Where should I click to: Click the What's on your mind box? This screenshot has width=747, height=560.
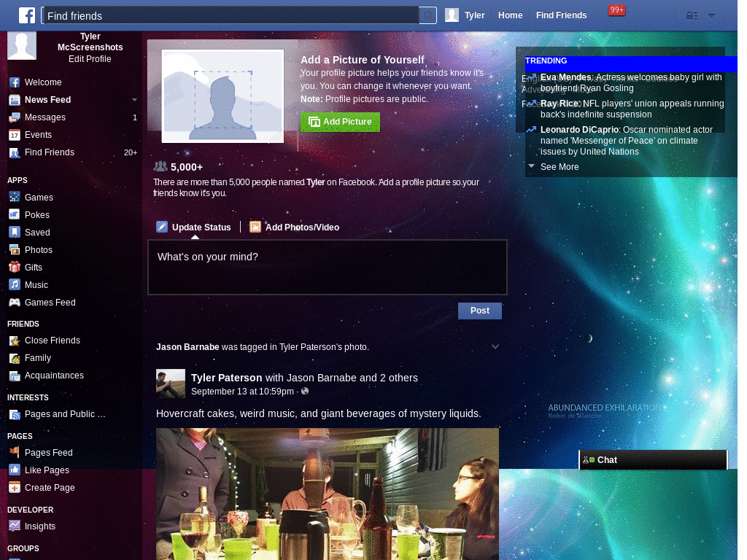point(328,267)
